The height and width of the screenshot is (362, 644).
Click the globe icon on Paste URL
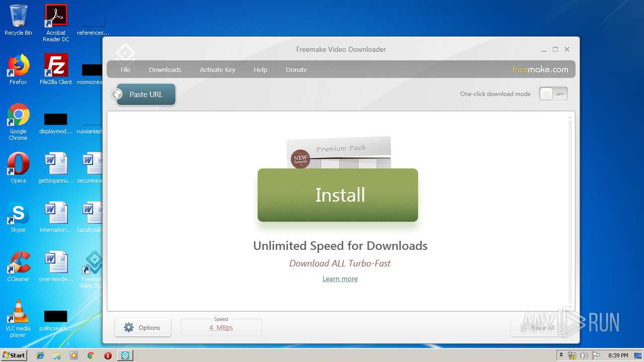pyautogui.click(x=117, y=94)
